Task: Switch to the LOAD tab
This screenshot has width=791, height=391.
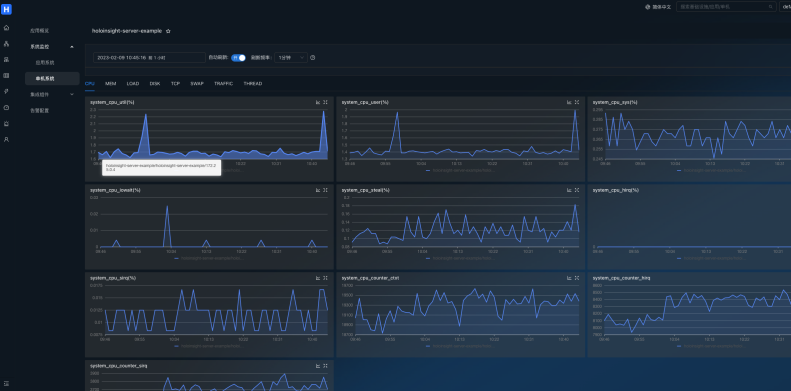Action: tap(133, 84)
